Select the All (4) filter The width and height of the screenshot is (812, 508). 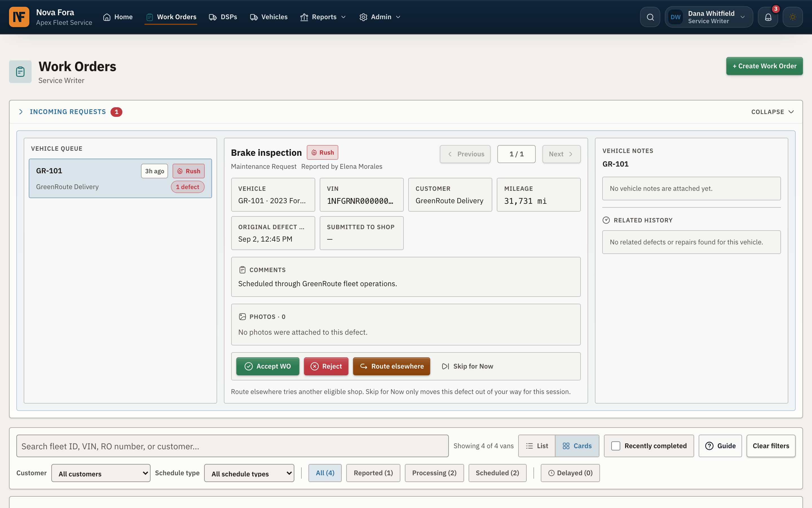tap(325, 473)
